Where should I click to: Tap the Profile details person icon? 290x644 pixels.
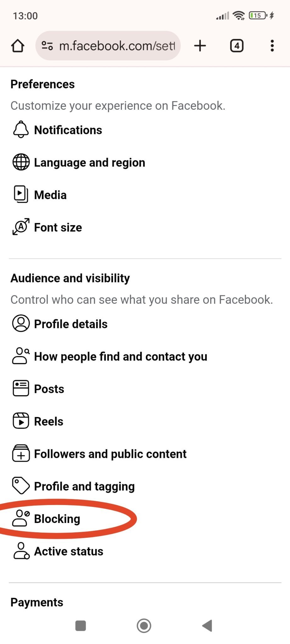click(x=21, y=324)
